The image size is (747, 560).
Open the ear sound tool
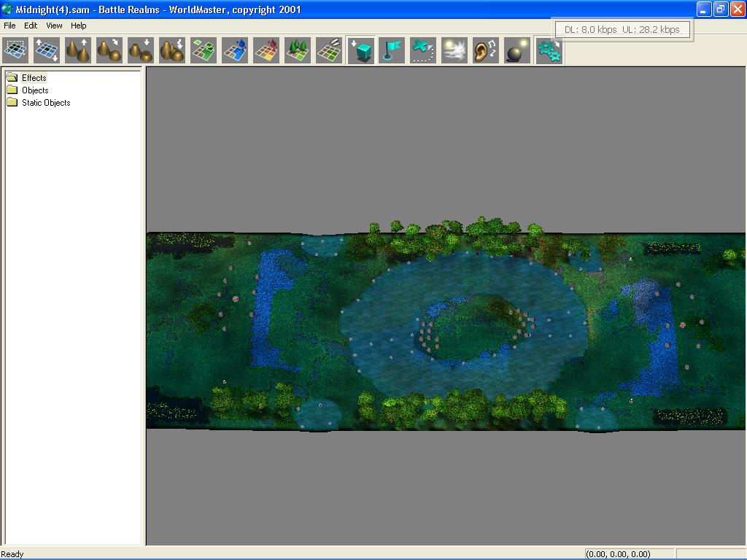(486, 50)
